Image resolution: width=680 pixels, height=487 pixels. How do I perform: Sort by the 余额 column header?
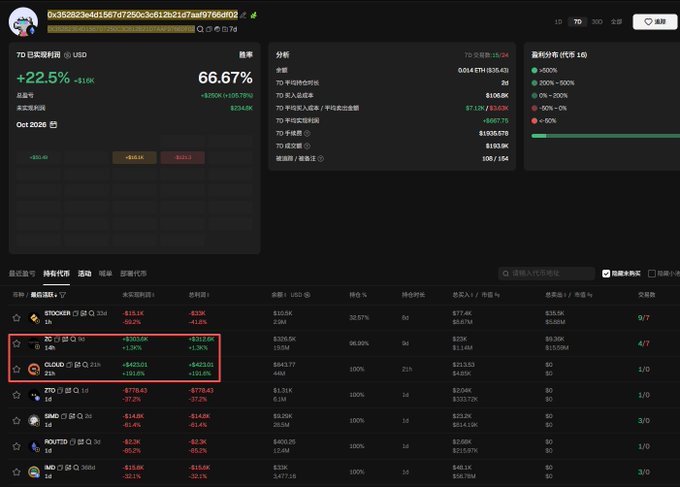(279, 295)
